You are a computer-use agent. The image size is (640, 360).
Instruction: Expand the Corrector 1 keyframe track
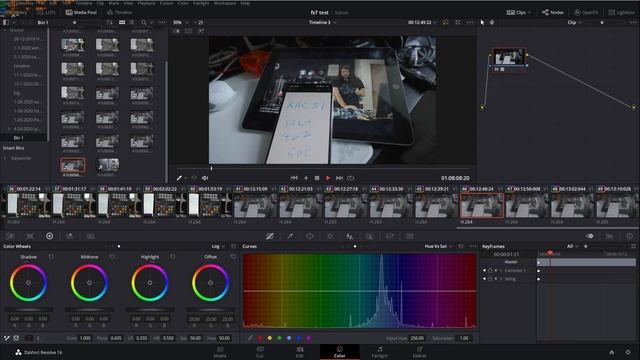(501, 271)
